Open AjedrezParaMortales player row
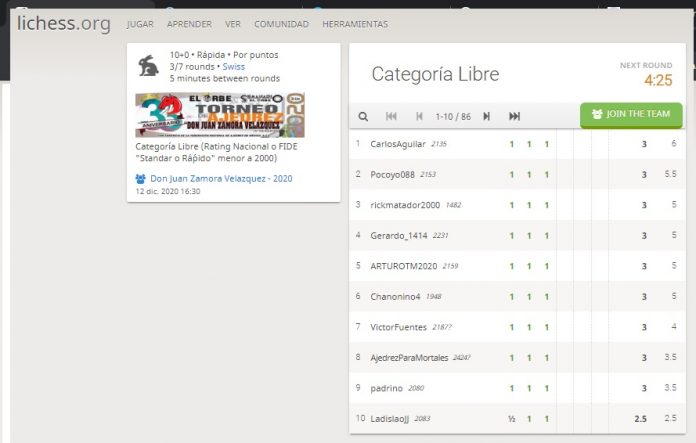The width and height of the screenshot is (696, 443). click(x=410, y=356)
